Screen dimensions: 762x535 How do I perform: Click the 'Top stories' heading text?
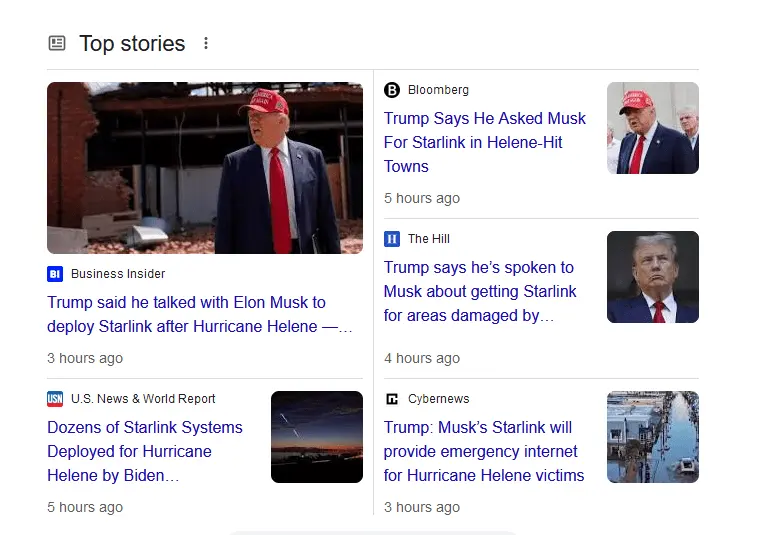132,44
